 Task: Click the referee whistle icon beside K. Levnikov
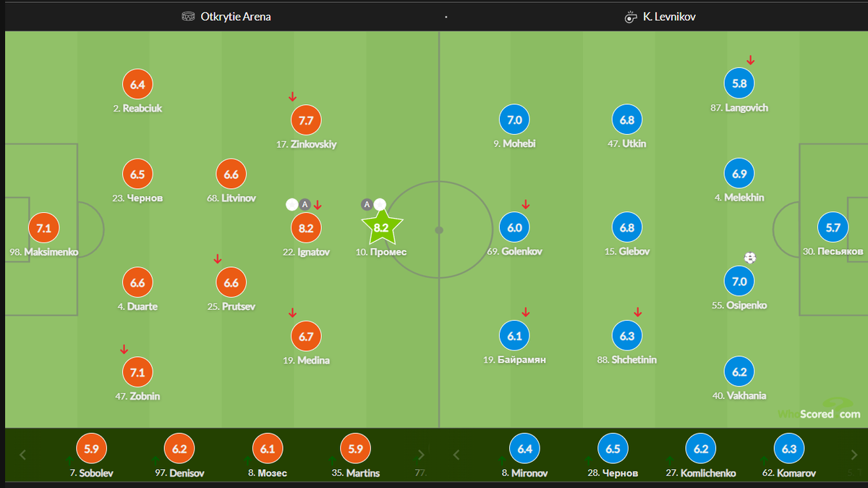tap(631, 16)
